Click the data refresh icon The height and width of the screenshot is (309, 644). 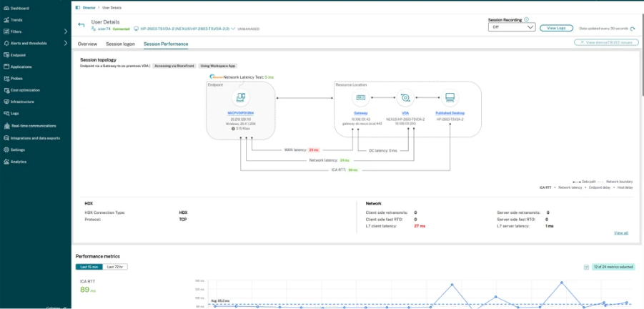pos(633,29)
